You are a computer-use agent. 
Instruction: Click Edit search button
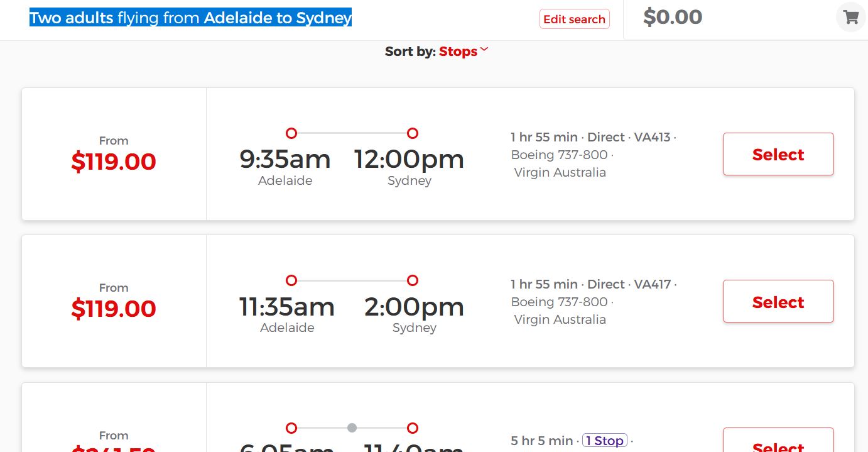click(574, 19)
